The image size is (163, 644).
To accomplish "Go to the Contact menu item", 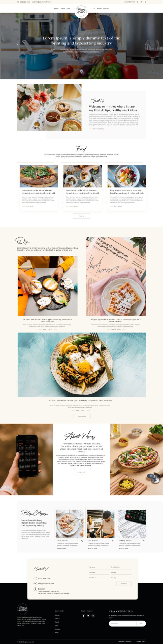I will pyautogui.click(x=106, y=8).
